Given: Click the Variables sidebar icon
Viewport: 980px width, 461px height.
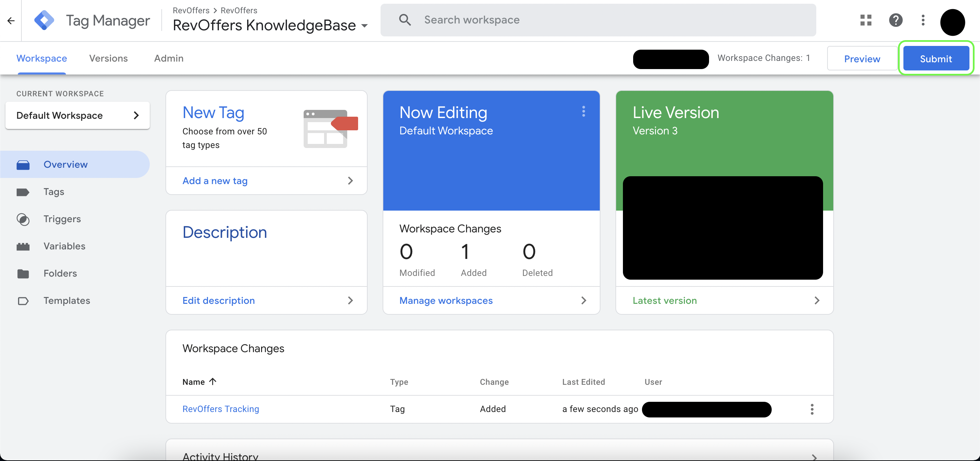Looking at the screenshot, I should [x=23, y=246].
